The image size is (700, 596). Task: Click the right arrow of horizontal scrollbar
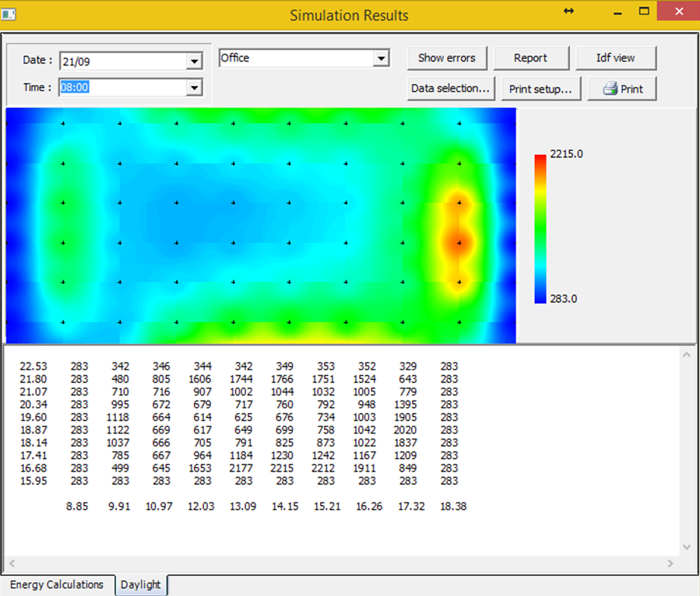[671, 563]
